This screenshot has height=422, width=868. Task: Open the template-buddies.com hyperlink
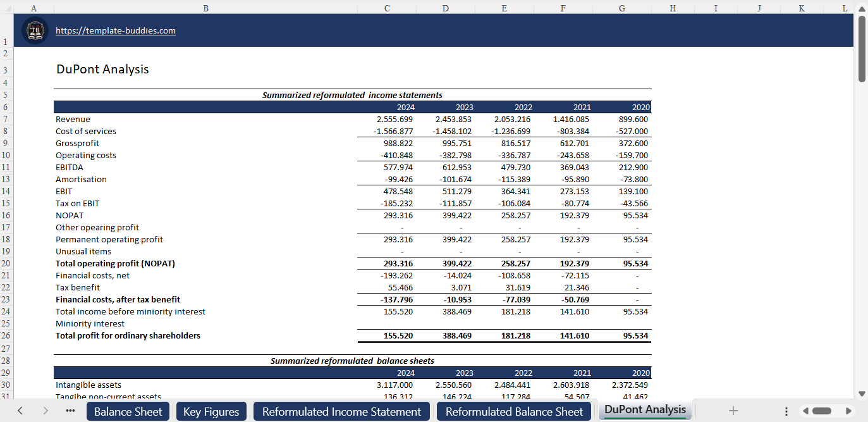click(115, 30)
